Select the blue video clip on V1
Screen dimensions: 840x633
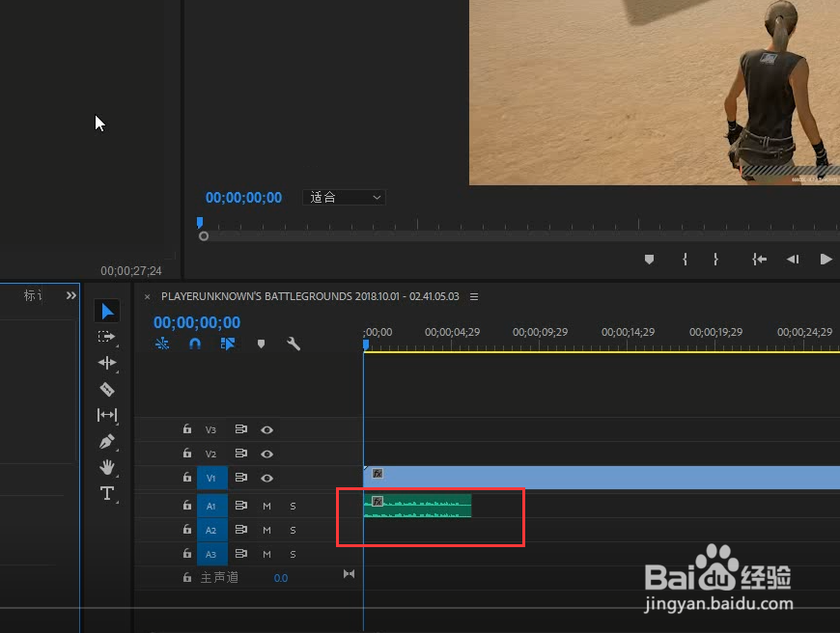[x=602, y=477]
